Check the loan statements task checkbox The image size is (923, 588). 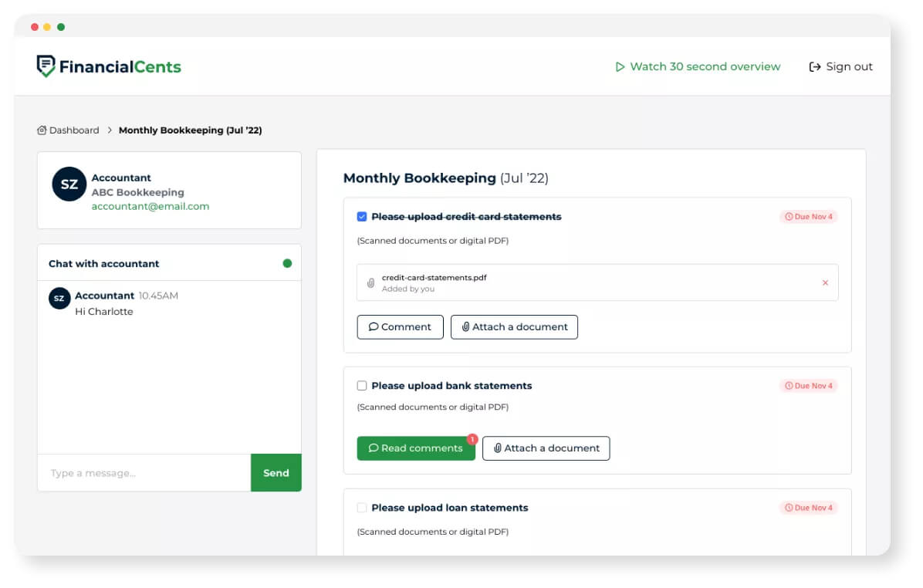(x=362, y=508)
